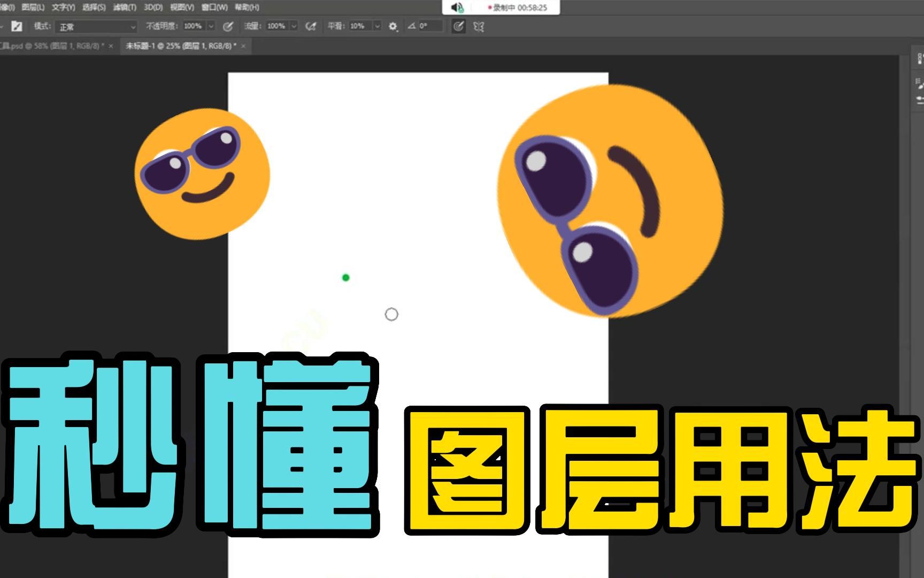Open smoothing options gear icon

(x=393, y=26)
